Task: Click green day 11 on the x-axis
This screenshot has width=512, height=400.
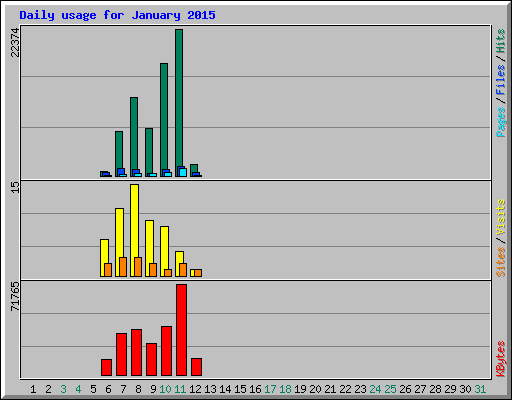Action: click(x=180, y=389)
